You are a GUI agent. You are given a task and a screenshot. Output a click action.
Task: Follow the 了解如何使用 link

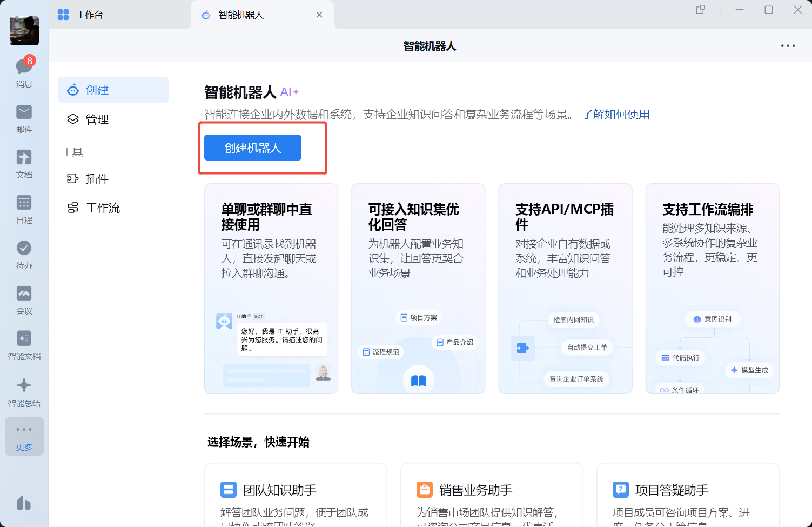coord(616,115)
